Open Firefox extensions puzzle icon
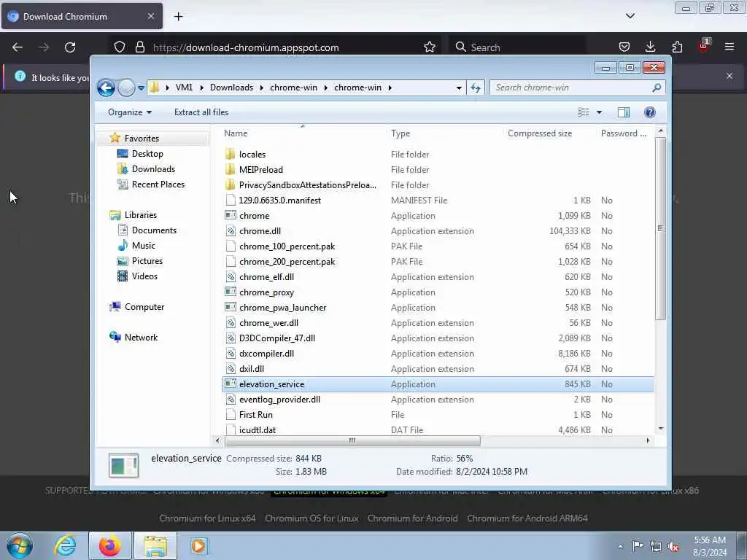The image size is (747, 560). pos(677,47)
